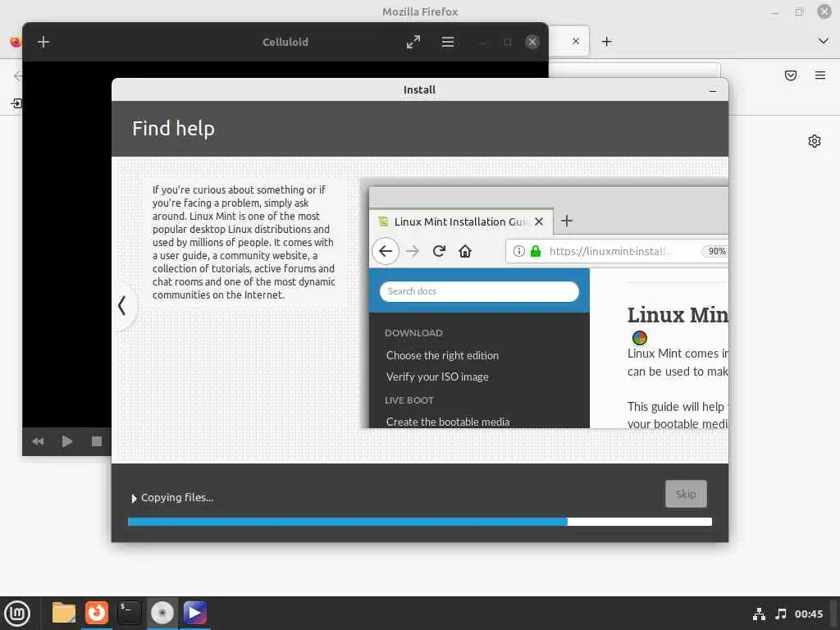Screen dimensions: 840x630
Task: Click the Celluloid window title
Action: pyautogui.click(x=285, y=42)
